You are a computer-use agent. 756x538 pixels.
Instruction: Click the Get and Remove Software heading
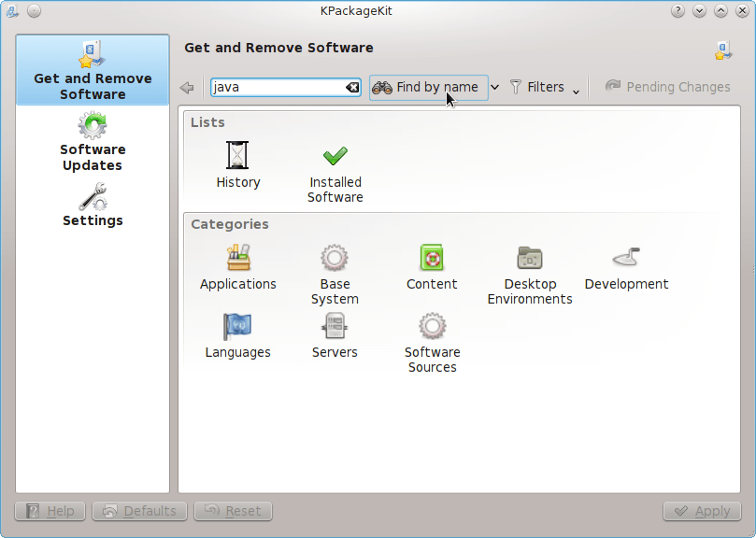(278, 48)
